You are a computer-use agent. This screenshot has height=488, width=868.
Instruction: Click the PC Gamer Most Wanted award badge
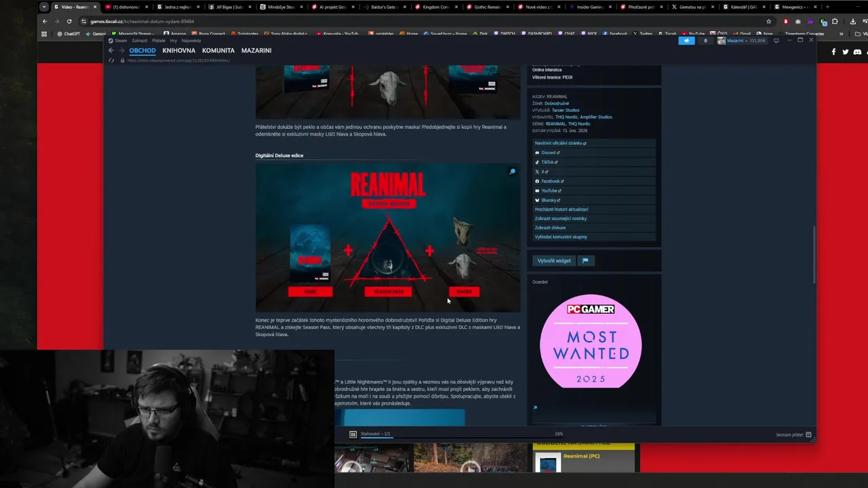(591, 341)
